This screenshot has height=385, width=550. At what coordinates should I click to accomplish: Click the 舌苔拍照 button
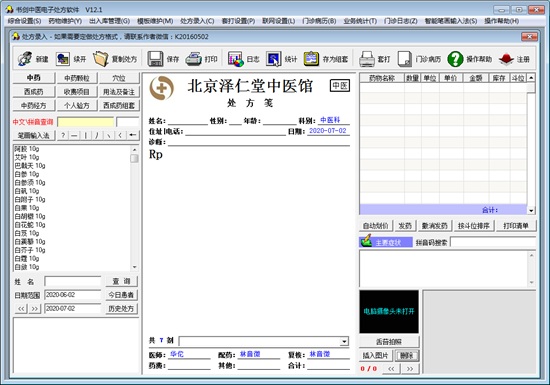[x=389, y=341]
